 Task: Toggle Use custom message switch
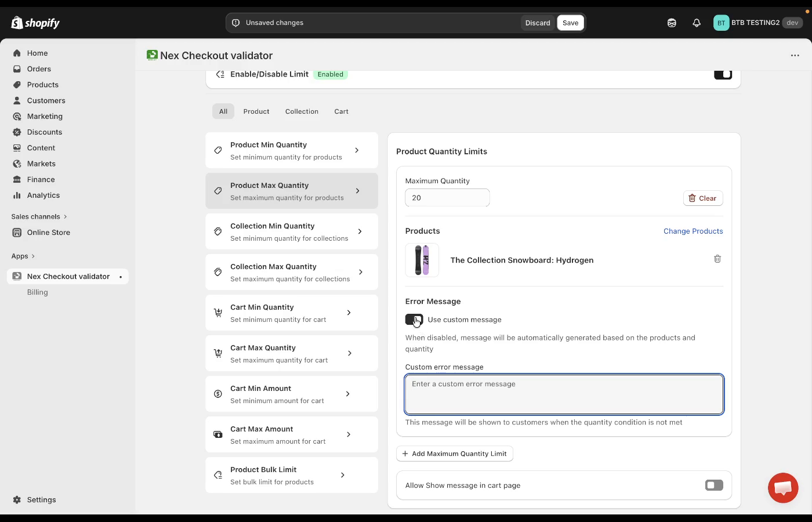(x=414, y=320)
